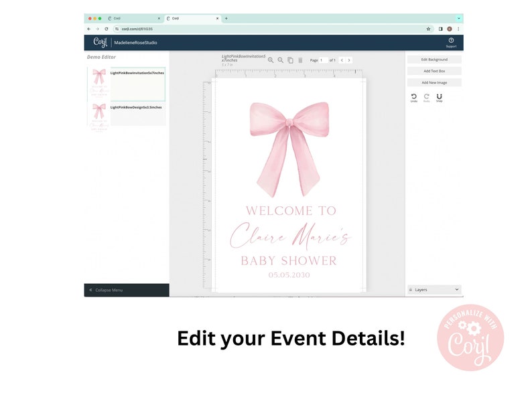Click Edit Background button
This screenshot has height=399, width=532.
coord(434,60)
